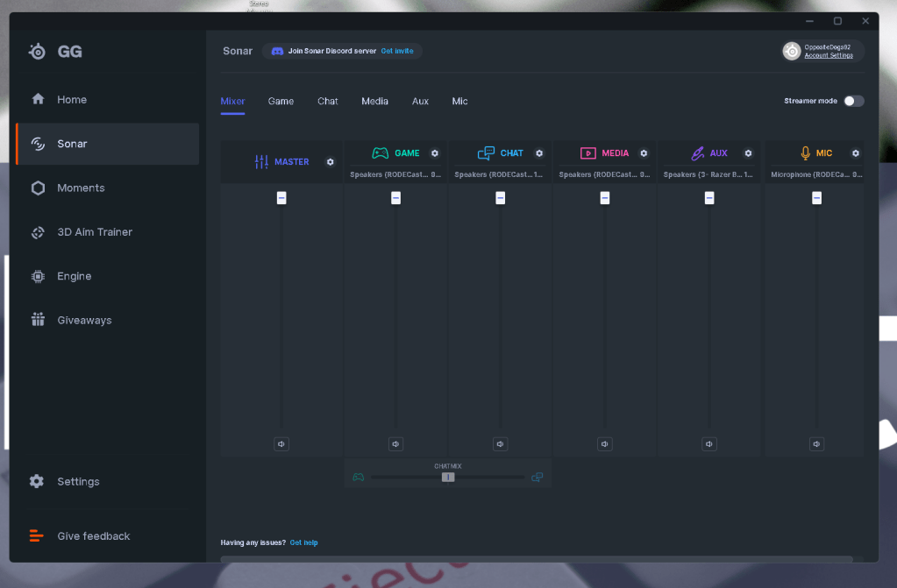897x588 pixels.
Task: Click the Engine chip icon
Action: pyautogui.click(x=38, y=276)
